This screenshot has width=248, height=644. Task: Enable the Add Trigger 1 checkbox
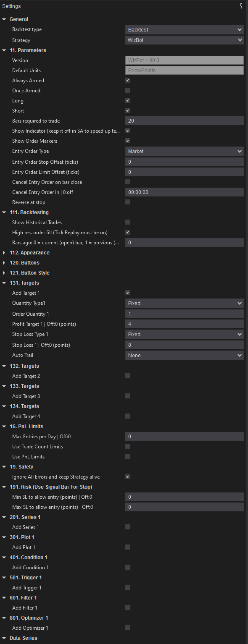(x=128, y=587)
